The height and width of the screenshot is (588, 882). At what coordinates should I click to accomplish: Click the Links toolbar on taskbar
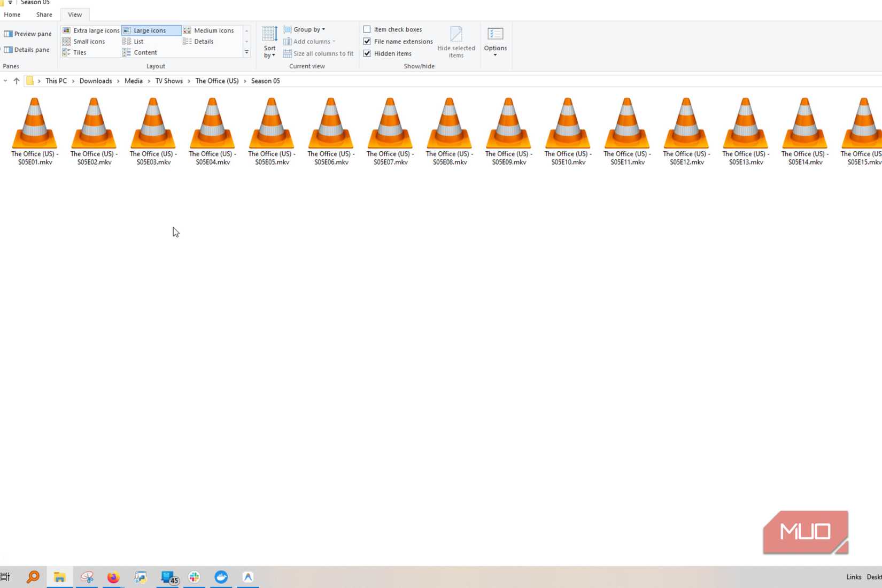tap(854, 577)
